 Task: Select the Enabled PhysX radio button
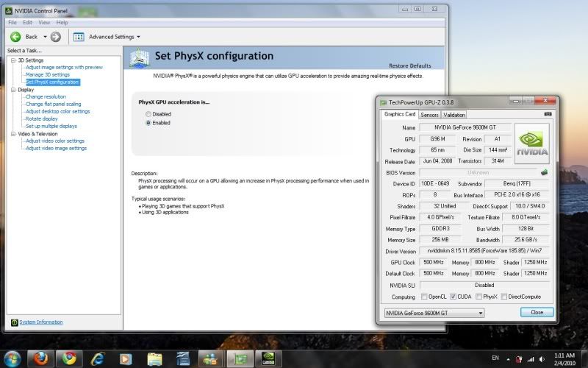[148, 123]
